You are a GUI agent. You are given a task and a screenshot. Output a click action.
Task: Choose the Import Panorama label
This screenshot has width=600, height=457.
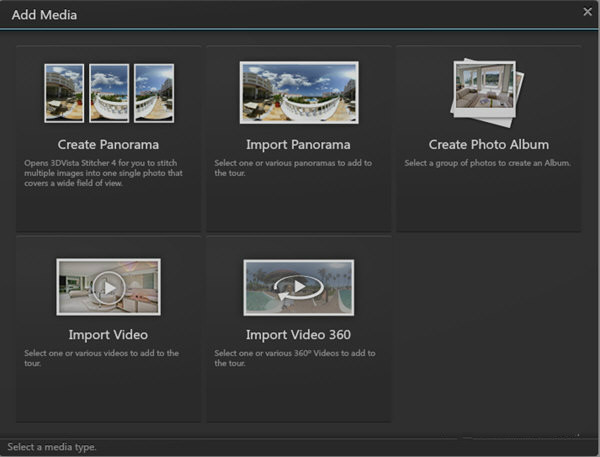(x=298, y=145)
